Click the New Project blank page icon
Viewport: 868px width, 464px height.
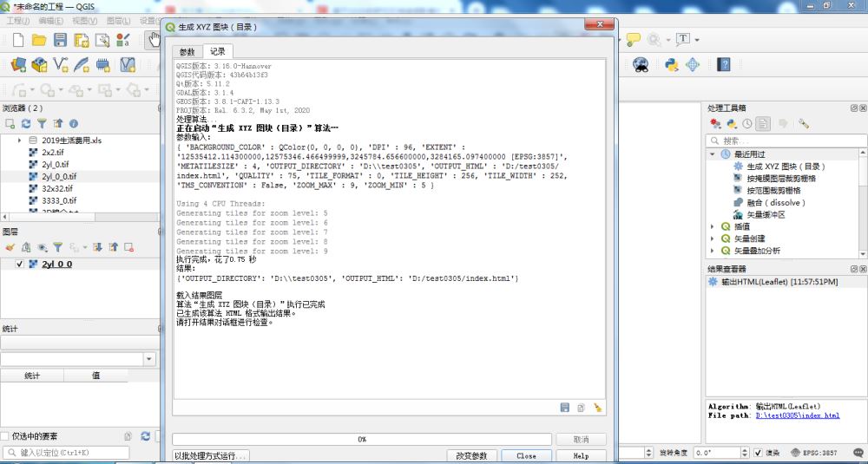18,40
